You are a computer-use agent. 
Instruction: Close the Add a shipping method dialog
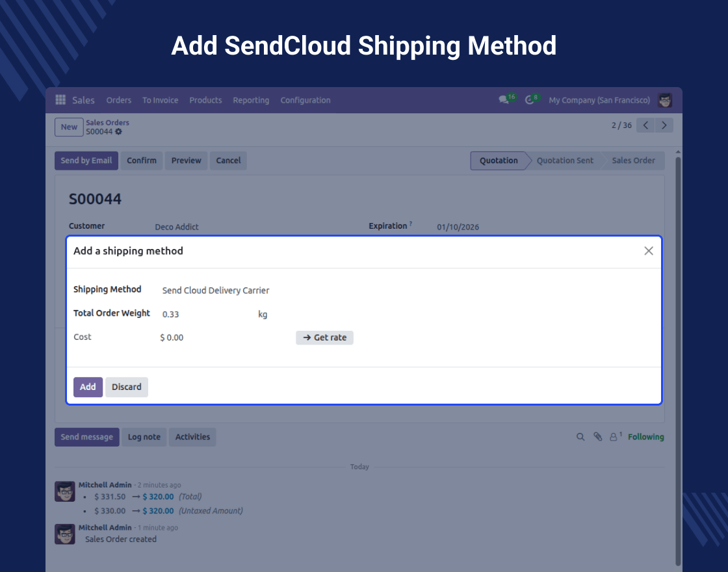point(648,251)
